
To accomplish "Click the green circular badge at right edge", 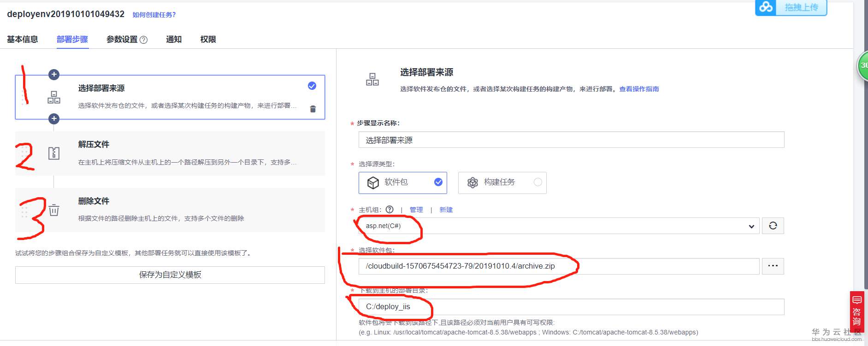I will pos(862,66).
